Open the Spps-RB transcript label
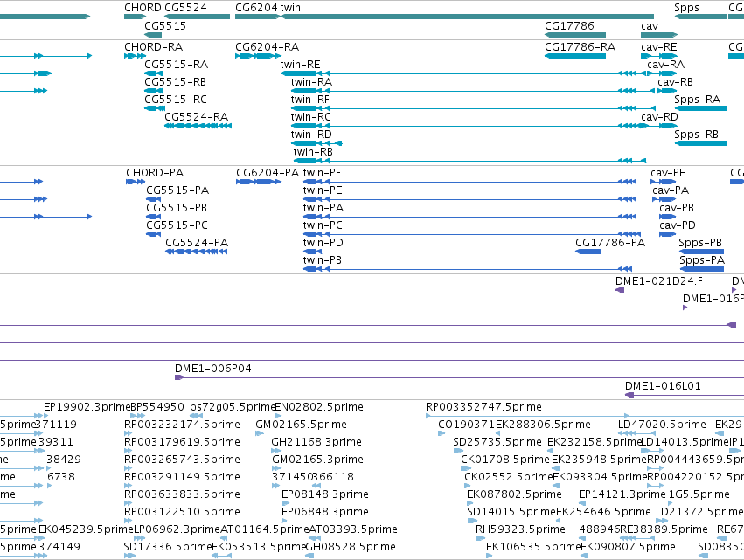 (x=696, y=135)
